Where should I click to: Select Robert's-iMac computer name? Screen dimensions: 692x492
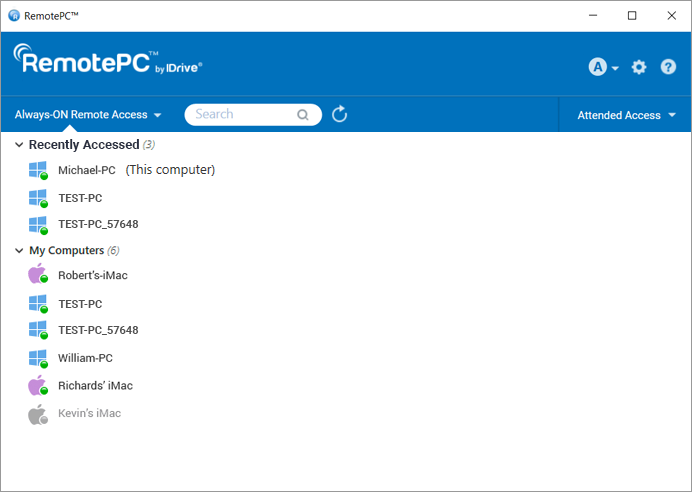click(93, 275)
